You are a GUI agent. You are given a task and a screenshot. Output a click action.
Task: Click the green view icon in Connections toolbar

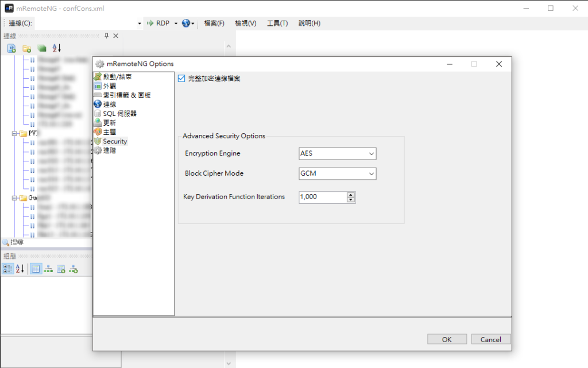(x=42, y=48)
